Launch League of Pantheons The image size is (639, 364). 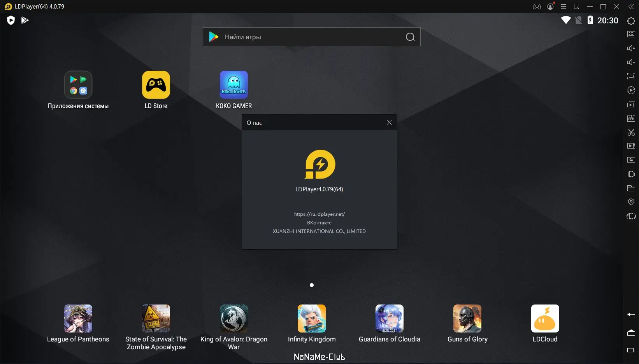coord(78,324)
